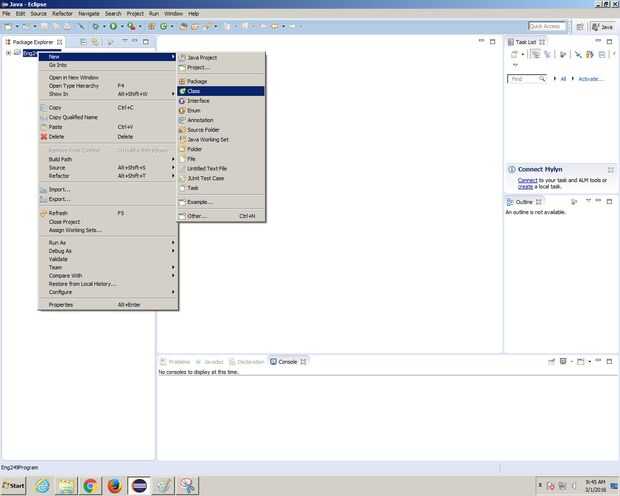
Task: Click the Activate... link in Task List
Action: (x=590, y=79)
